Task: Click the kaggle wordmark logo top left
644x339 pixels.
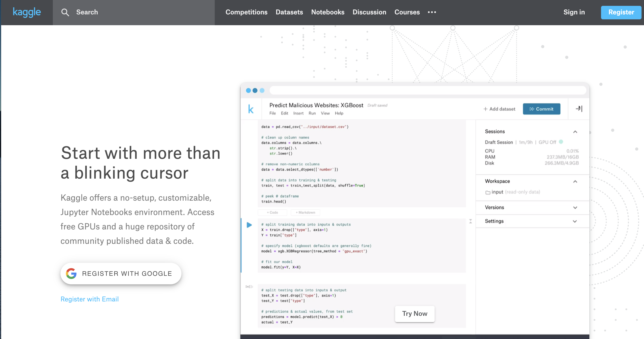Action: pos(27,12)
